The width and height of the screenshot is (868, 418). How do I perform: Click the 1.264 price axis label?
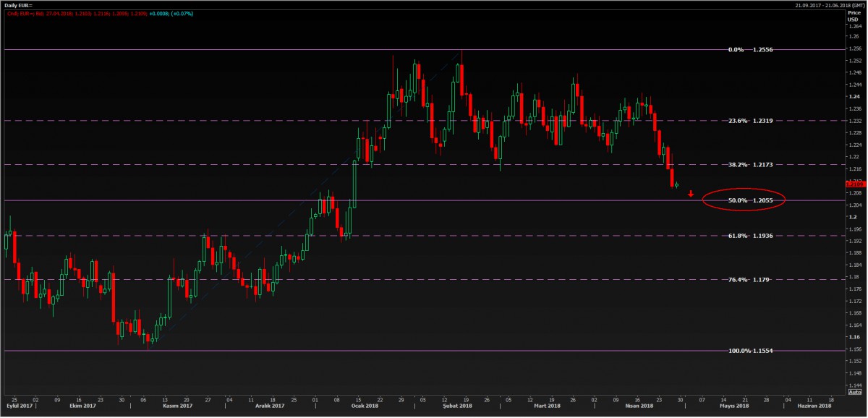pyautogui.click(x=854, y=27)
